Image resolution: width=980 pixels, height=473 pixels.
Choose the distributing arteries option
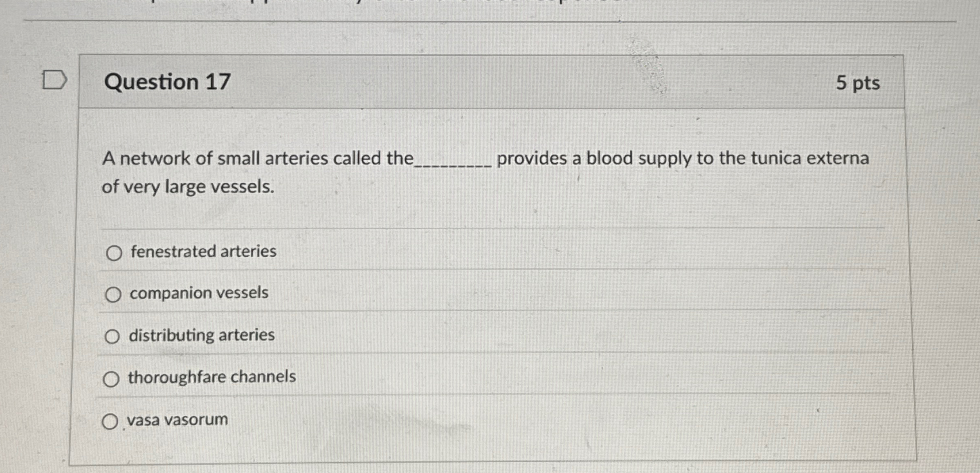pos(112,336)
